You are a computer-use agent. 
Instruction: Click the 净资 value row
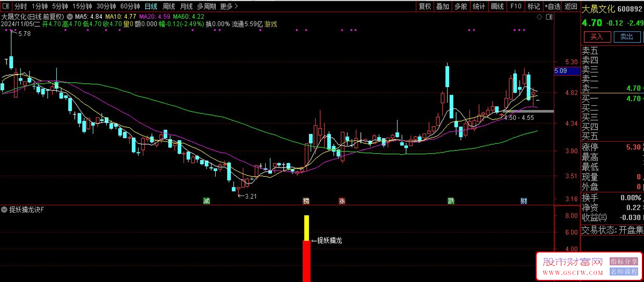click(x=612, y=207)
